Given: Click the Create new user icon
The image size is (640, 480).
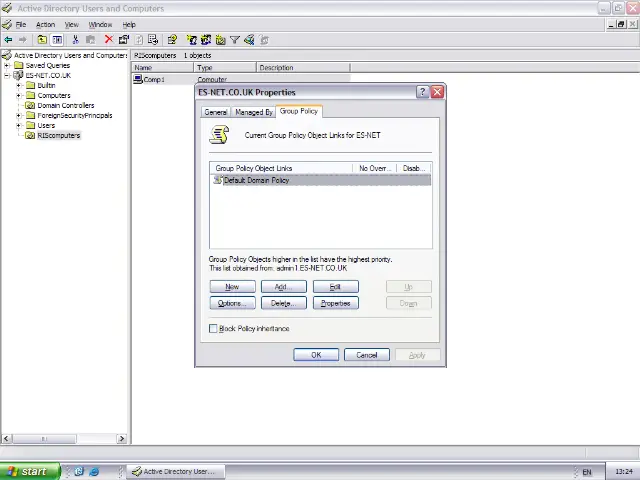Looking at the screenshot, I should pos(191,40).
